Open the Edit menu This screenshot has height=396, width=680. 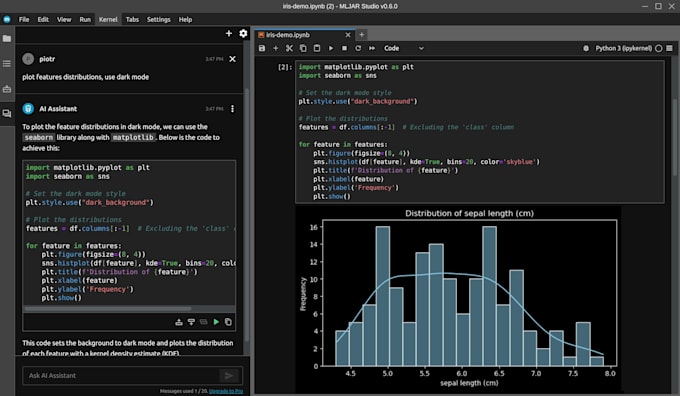click(x=43, y=20)
